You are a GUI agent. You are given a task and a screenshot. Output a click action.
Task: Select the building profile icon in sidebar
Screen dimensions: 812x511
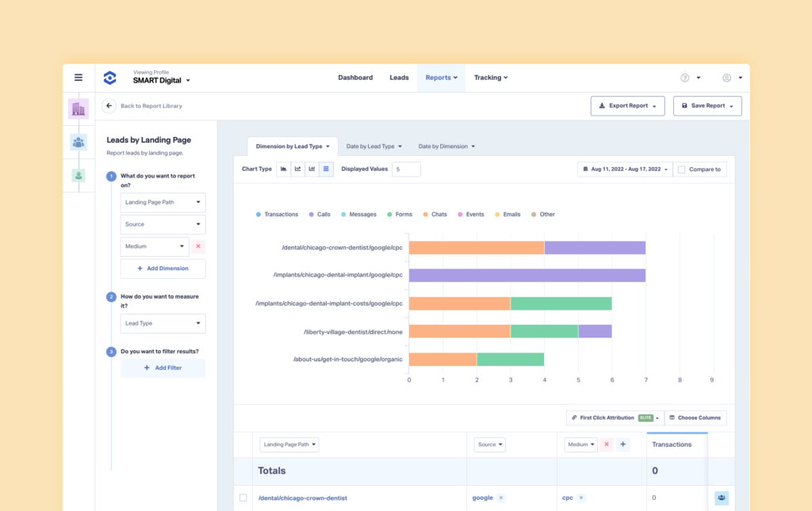(78, 108)
